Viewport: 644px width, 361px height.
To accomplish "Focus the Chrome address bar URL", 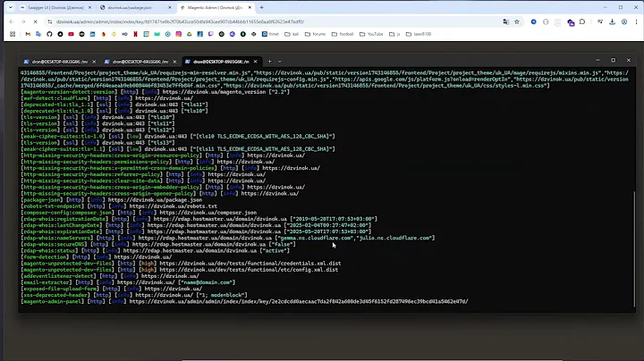I will pyautogui.click(x=181, y=21).
